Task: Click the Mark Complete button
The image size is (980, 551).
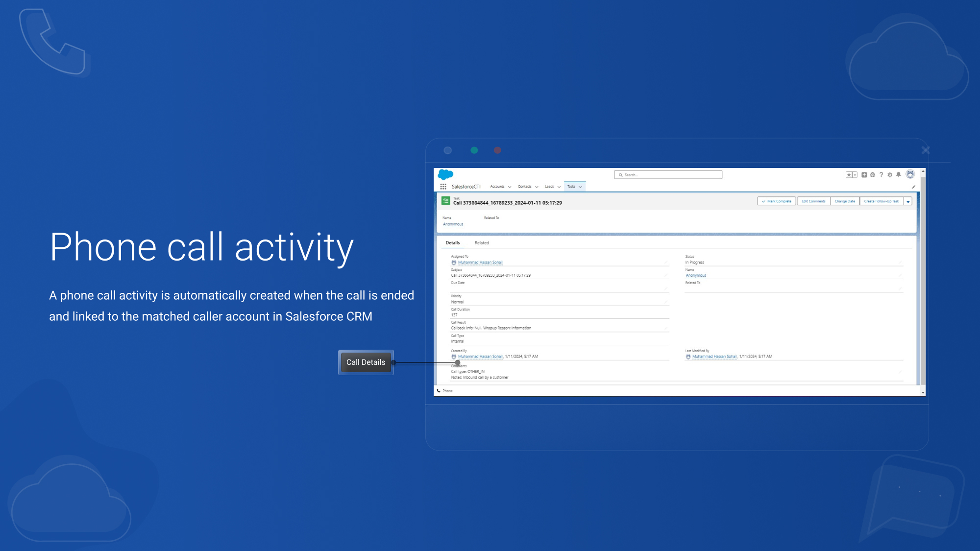Action: pos(777,201)
